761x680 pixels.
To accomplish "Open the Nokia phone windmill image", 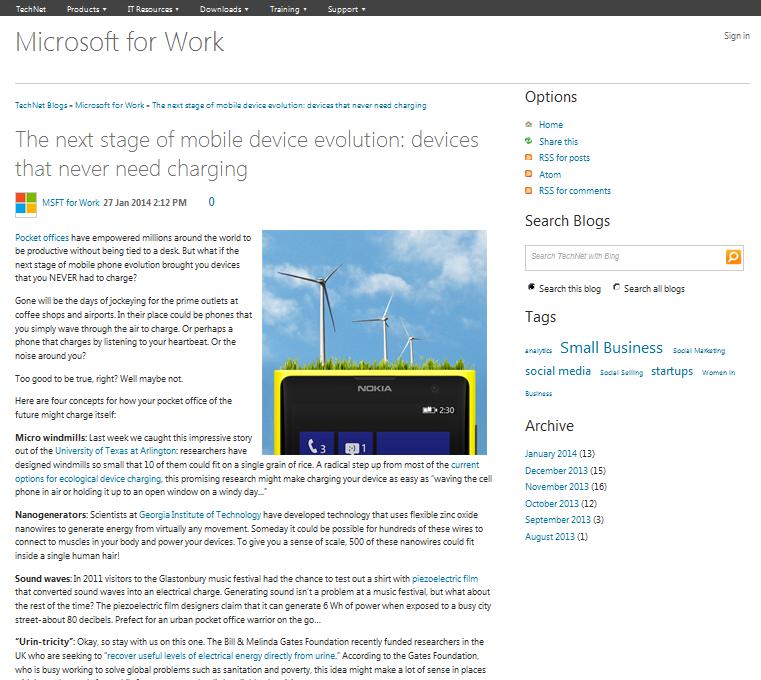I will coord(374,342).
